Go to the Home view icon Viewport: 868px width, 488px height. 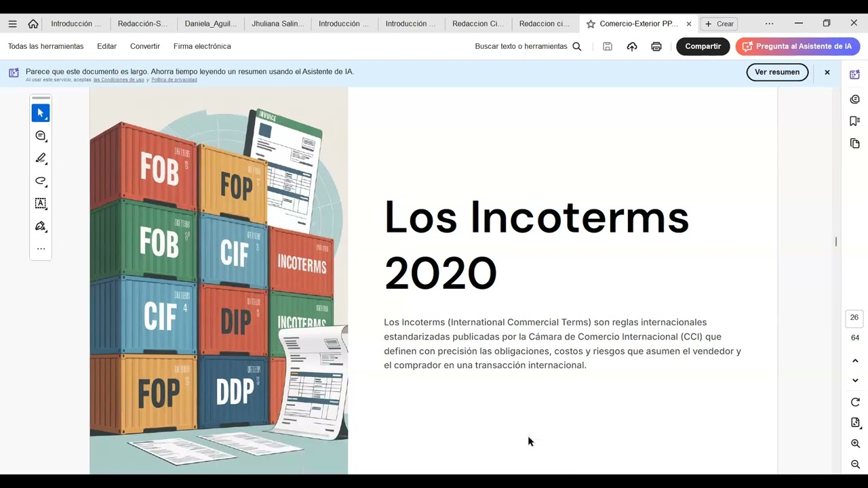(x=33, y=24)
